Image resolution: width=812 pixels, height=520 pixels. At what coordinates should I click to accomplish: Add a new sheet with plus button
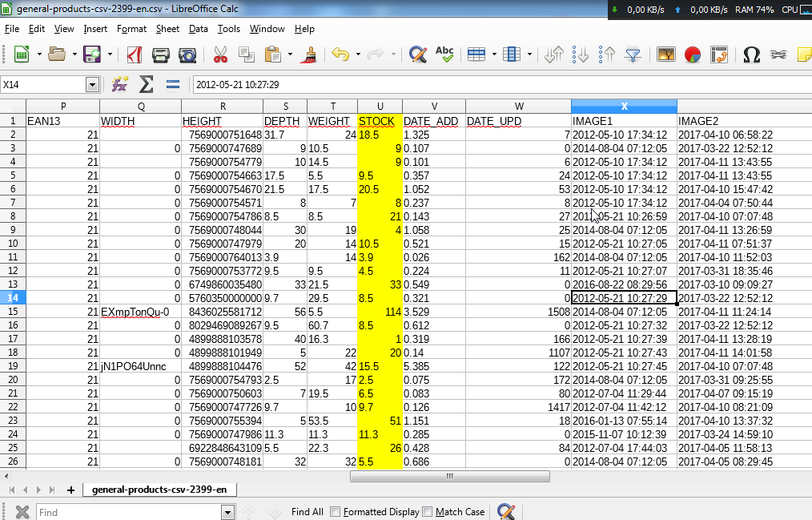pos(70,490)
